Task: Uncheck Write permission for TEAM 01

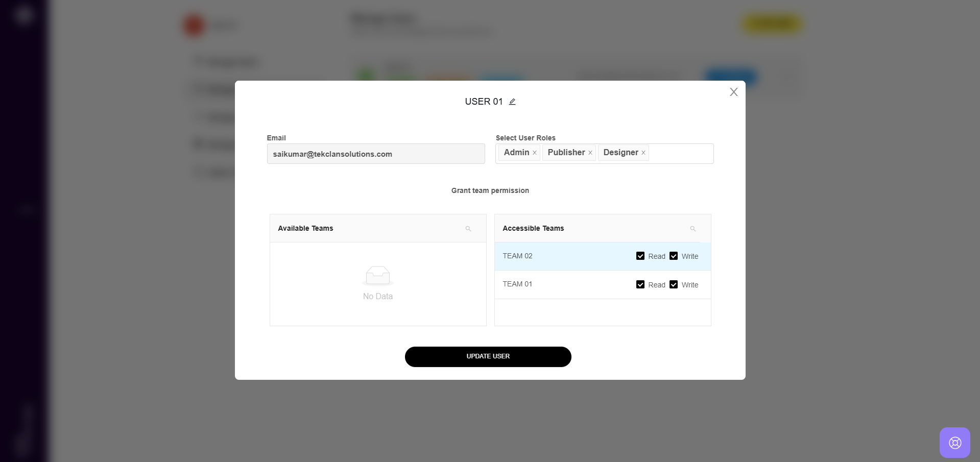Action: [674, 285]
